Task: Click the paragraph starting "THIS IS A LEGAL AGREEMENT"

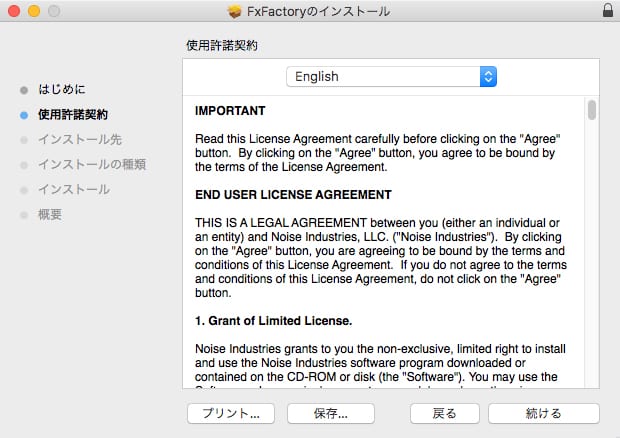Action: coord(381,258)
